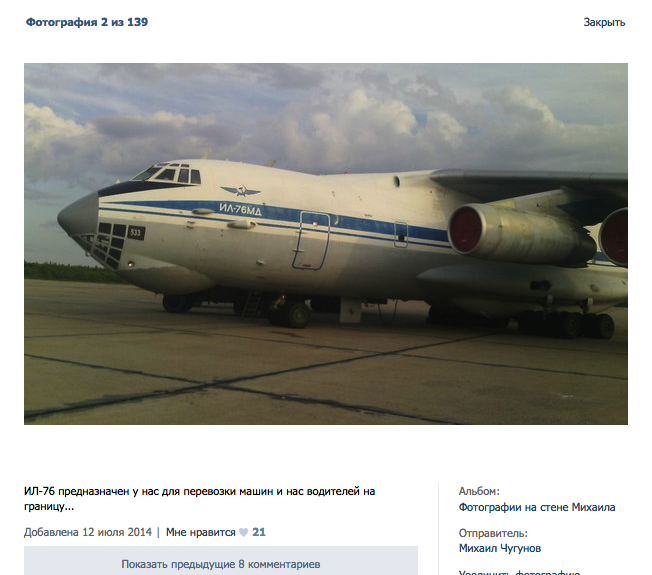Click the 533 number plate on the nose
Image resolution: width=652 pixels, height=575 pixels.
coord(136,233)
